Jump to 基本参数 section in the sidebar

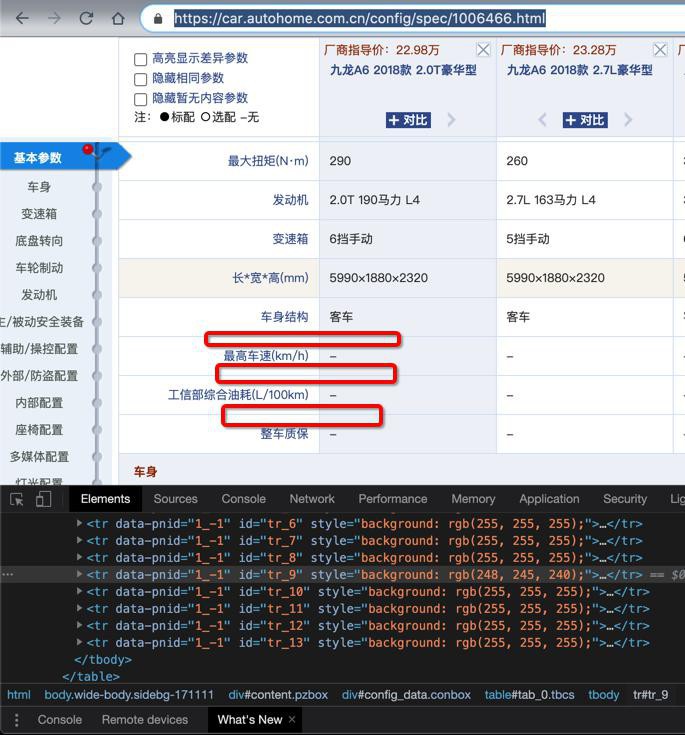coord(38,158)
